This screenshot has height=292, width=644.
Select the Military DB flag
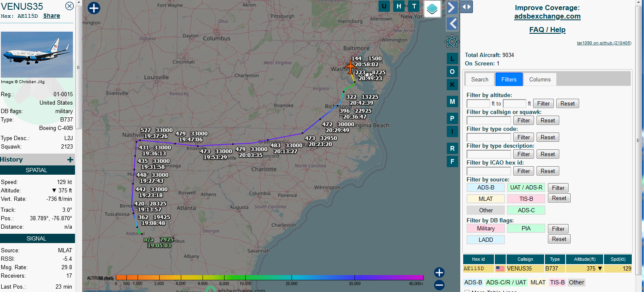coord(486,228)
